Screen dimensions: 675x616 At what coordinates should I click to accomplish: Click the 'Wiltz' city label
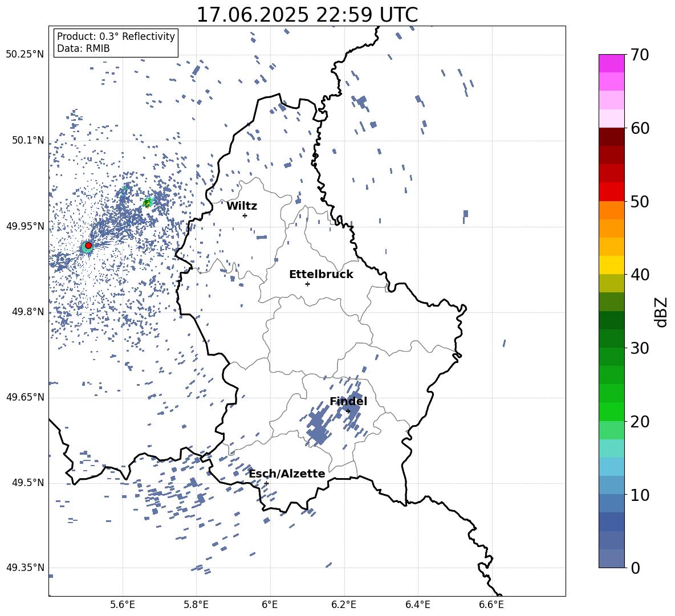click(x=242, y=206)
